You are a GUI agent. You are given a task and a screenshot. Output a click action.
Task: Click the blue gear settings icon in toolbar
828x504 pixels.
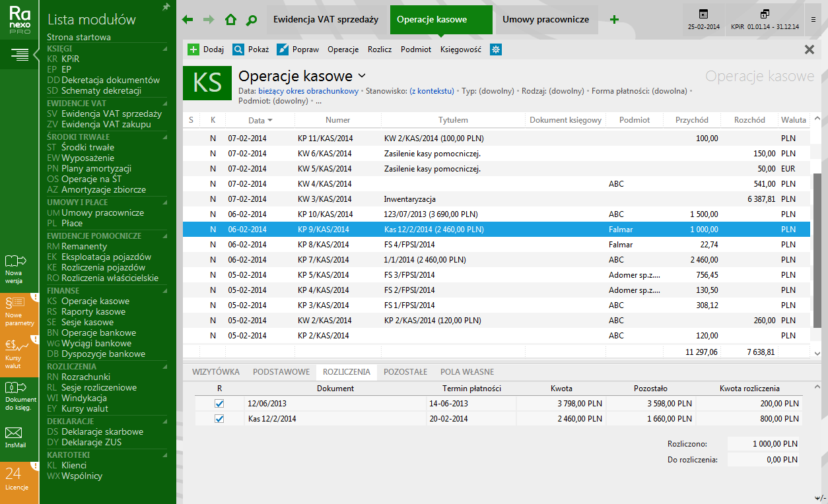(495, 49)
